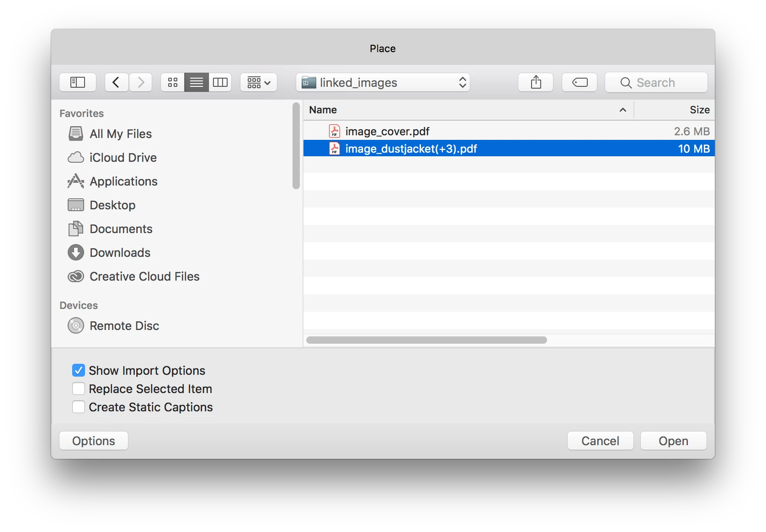The image size is (766, 532).
Task: Click the PDF icon of image_cover.pdf
Action: [x=335, y=132]
